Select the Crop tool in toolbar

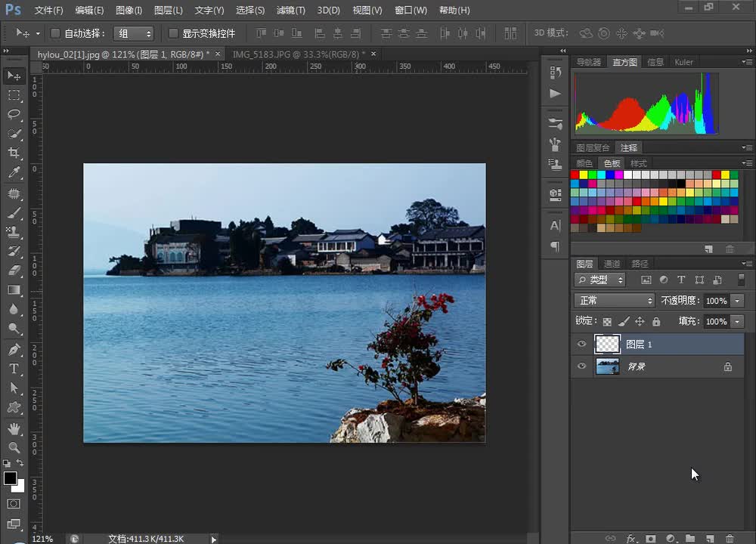[14, 153]
